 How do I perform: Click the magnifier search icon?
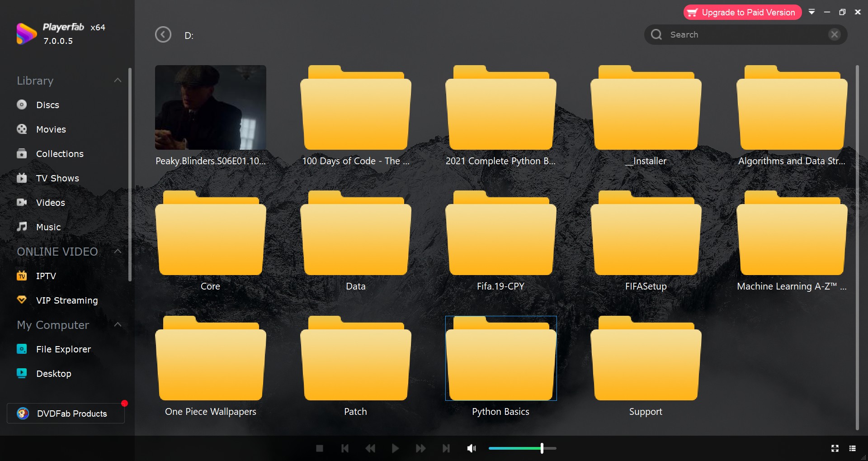656,34
